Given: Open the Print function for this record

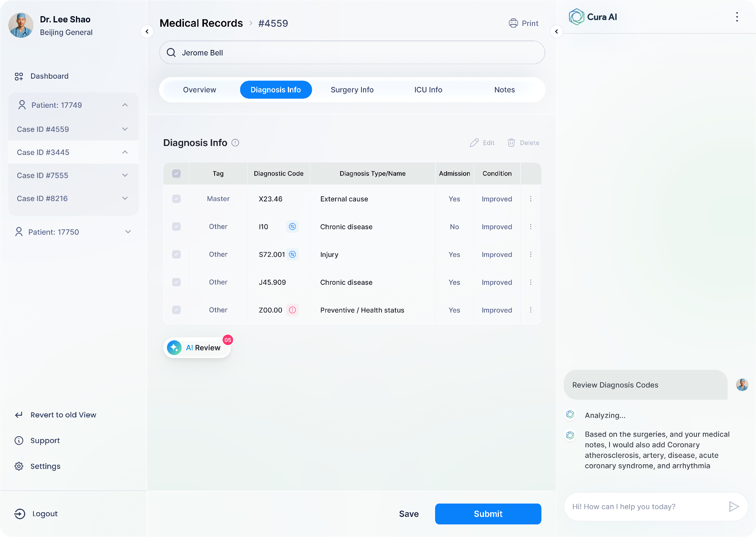Looking at the screenshot, I should click(523, 23).
